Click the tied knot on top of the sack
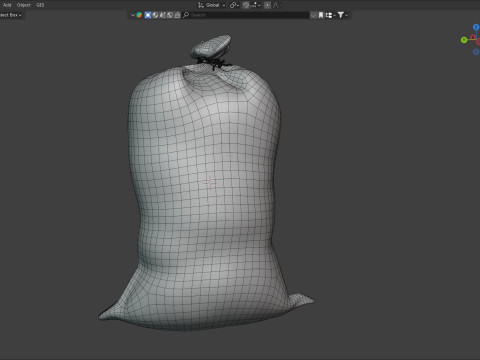Image resolution: width=480 pixels, height=360 pixels. [211, 47]
